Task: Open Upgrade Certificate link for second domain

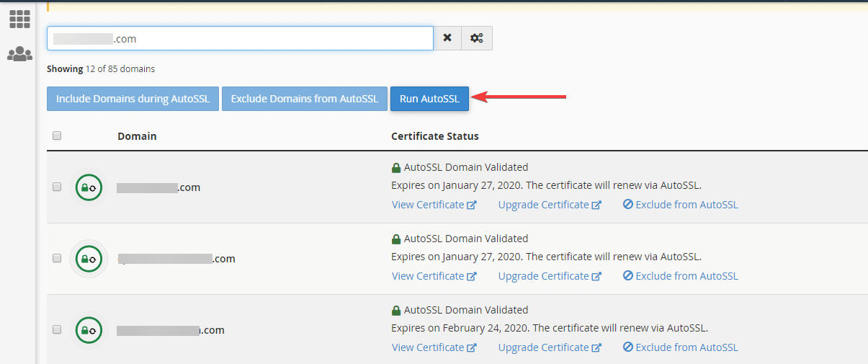Action: click(x=550, y=276)
